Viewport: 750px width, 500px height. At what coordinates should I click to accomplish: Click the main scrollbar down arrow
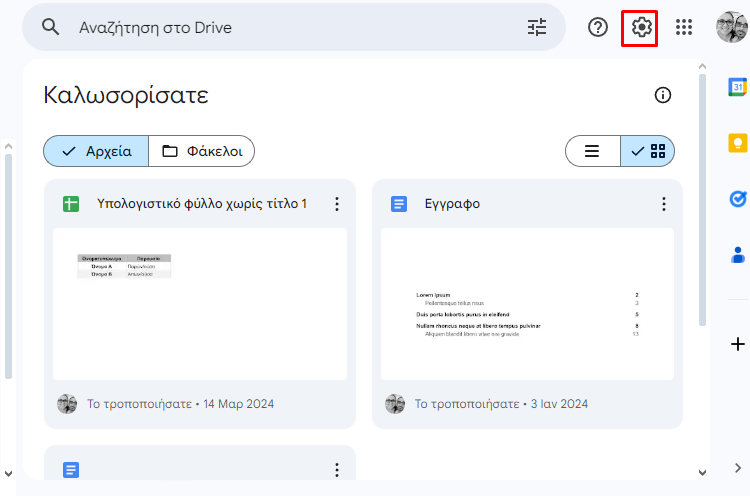(x=702, y=473)
